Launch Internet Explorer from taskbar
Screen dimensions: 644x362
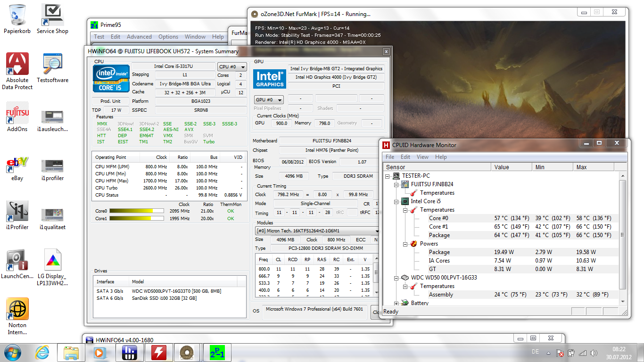pyautogui.click(x=43, y=352)
